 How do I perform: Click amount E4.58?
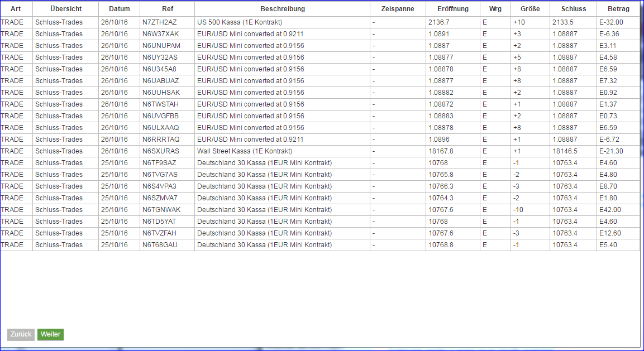click(608, 57)
